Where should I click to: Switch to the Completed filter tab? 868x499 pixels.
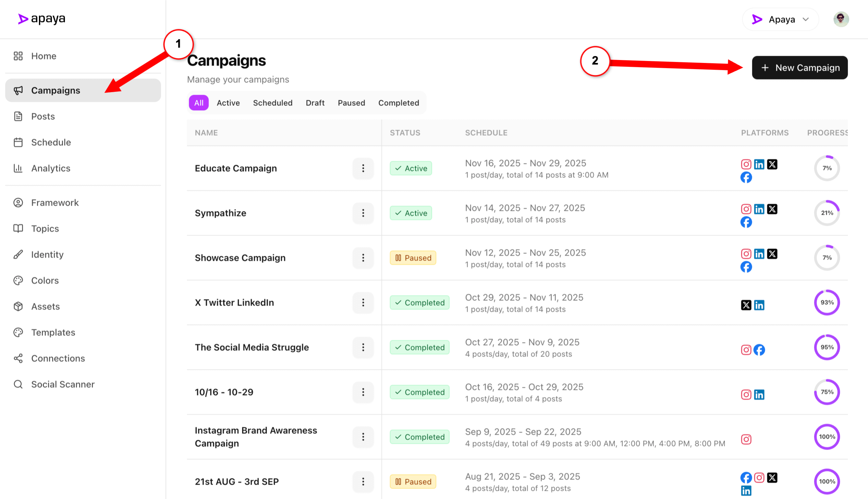point(398,103)
